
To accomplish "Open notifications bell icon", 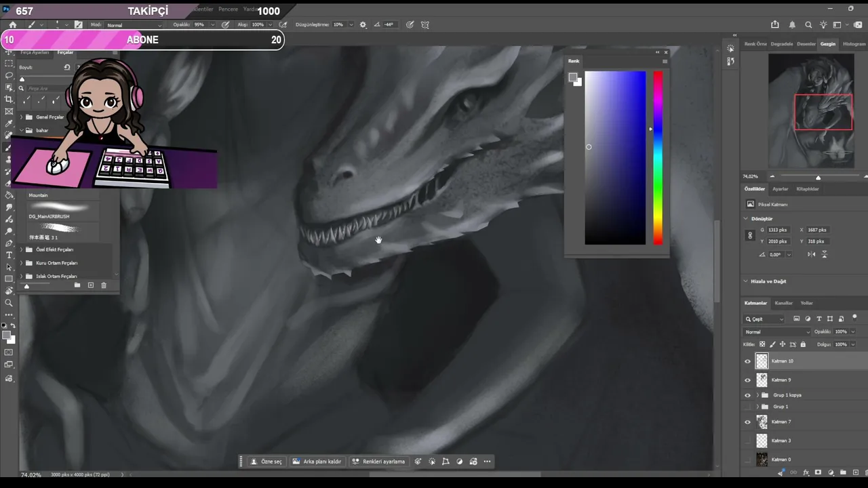I will pyautogui.click(x=792, y=24).
